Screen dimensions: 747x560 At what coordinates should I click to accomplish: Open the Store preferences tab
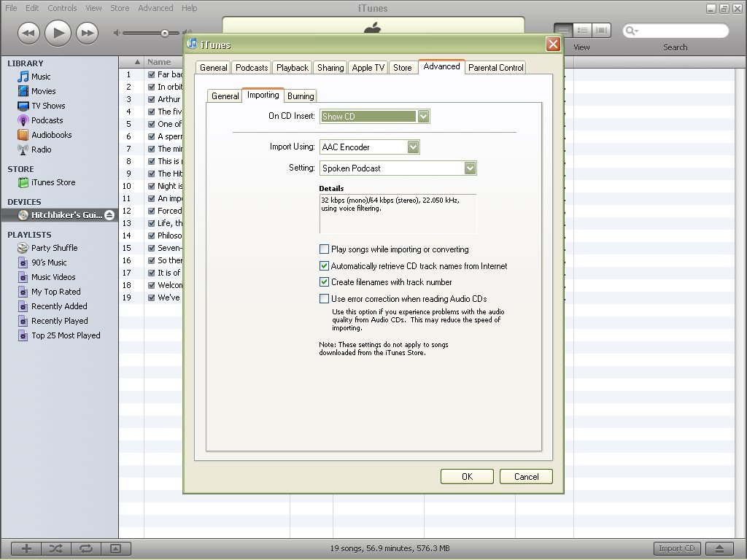tap(403, 68)
